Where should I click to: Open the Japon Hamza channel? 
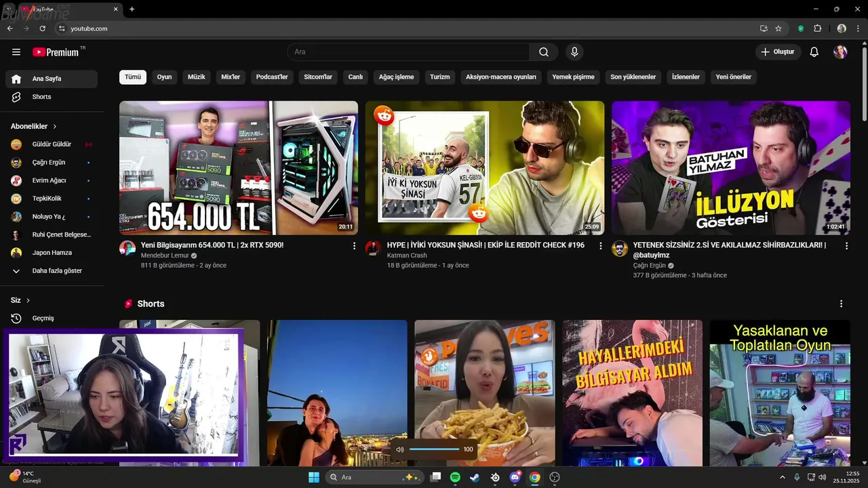click(x=52, y=253)
